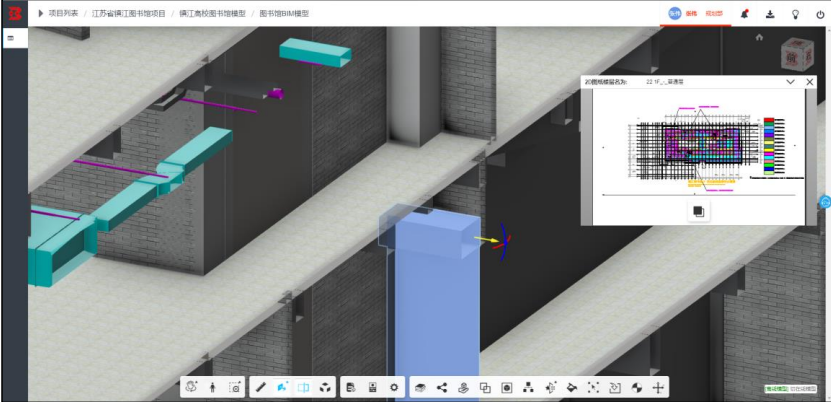Open viewer settings gear
Viewport: 831px width, 402px height.
[x=394, y=388]
